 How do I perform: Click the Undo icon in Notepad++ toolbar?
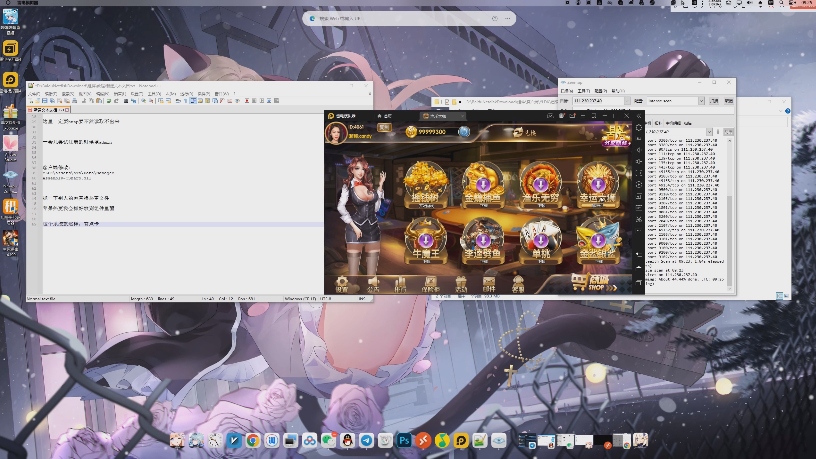tap(109, 101)
